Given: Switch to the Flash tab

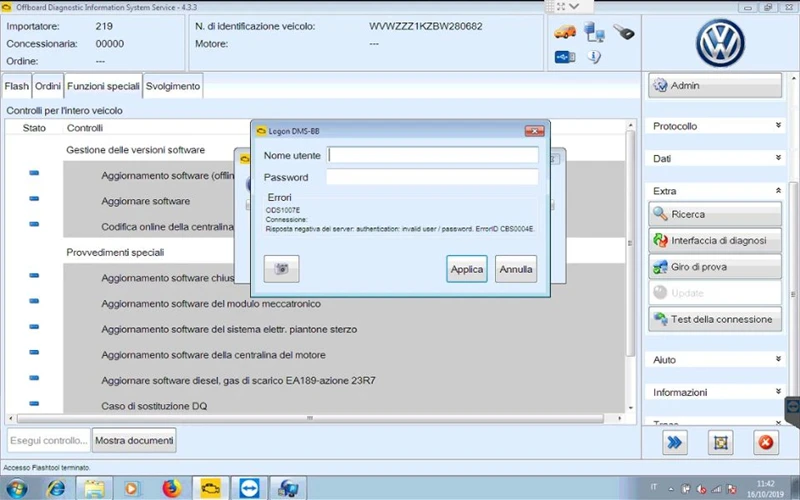Looking at the screenshot, I should [16, 86].
